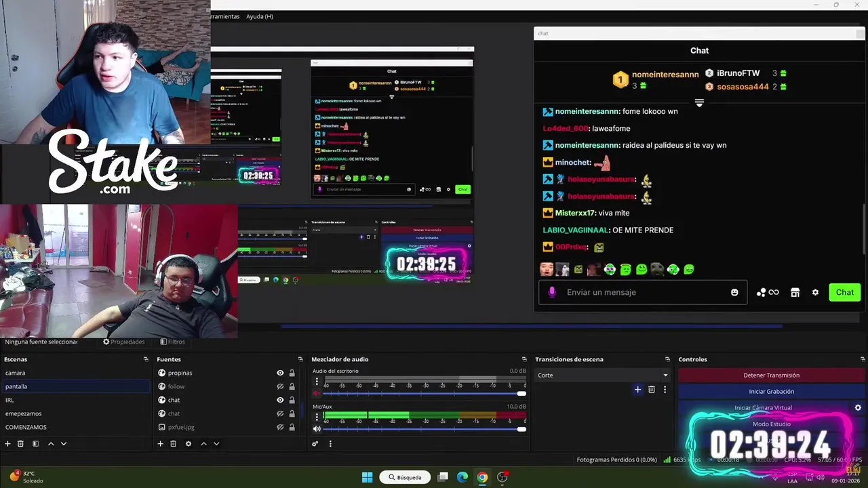Click the purple voice icon in chat box
The width and height of the screenshot is (868, 488).
pos(552,292)
